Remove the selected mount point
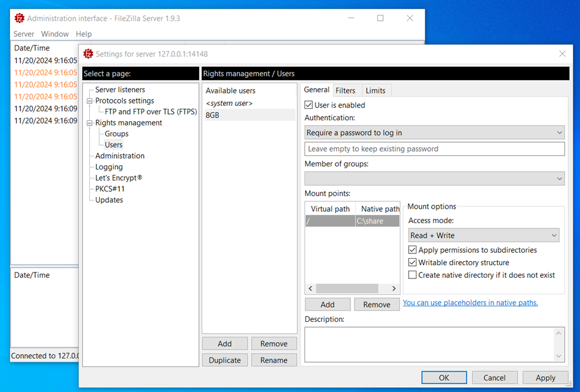 pos(377,305)
